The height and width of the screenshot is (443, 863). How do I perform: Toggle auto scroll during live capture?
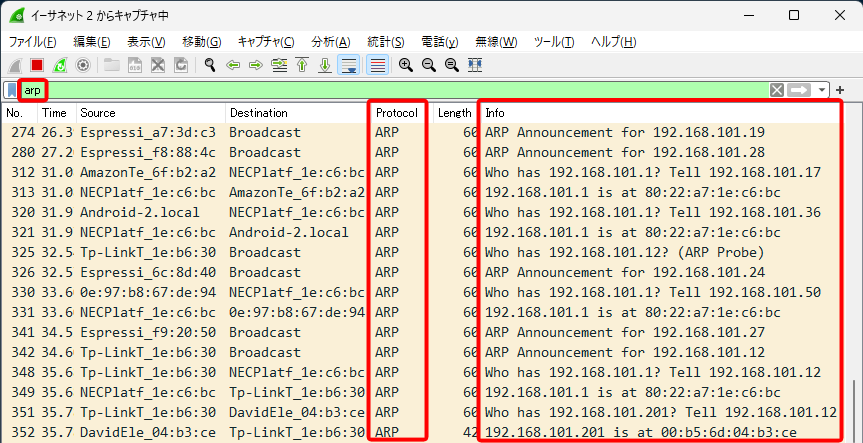pyautogui.click(x=348, y=65)
